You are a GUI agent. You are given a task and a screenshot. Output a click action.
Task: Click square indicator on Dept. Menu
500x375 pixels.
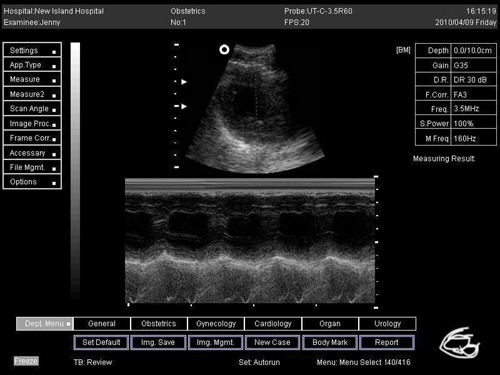coord(68,324)
